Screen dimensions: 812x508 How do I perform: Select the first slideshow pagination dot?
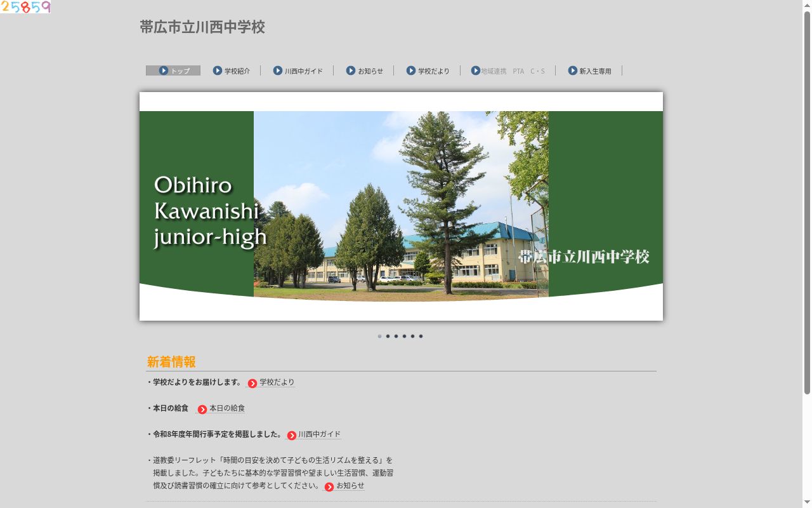(x=379, y=337)
